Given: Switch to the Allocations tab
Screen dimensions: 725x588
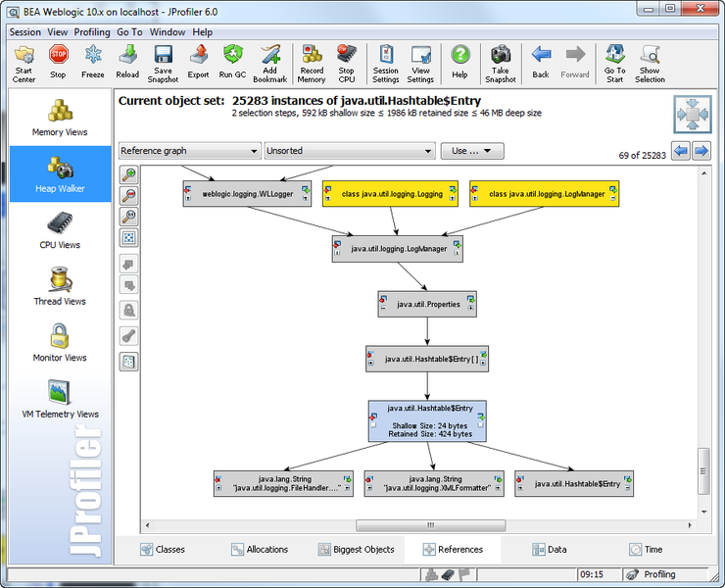Looking at the screenshot, I should click(x=260, y=549).
